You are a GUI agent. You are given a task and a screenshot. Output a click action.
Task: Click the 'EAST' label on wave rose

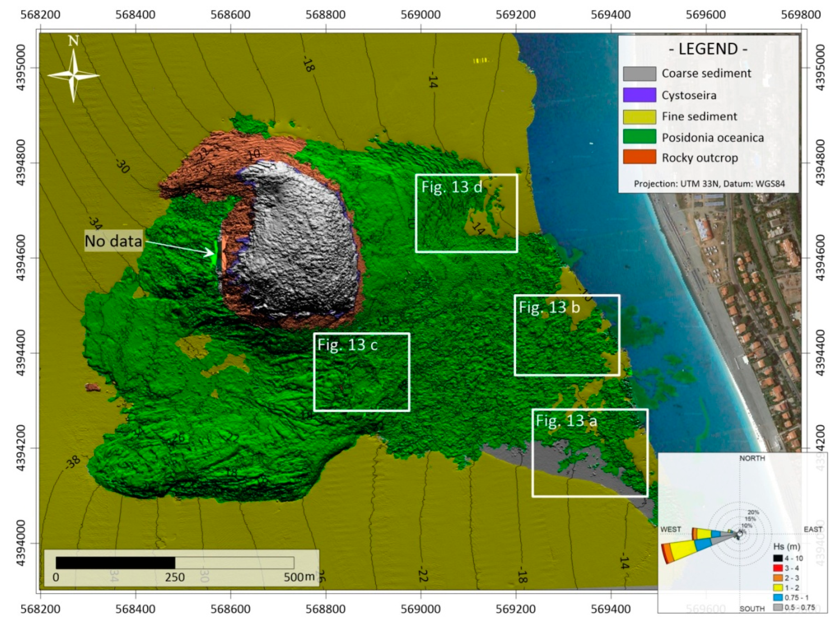(x=813, y=529)
